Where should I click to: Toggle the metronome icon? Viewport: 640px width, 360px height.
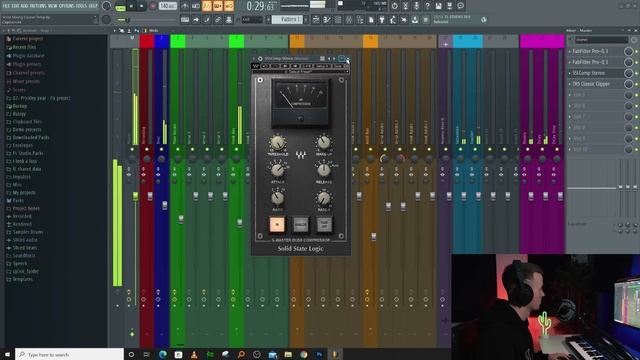[185, 6]
